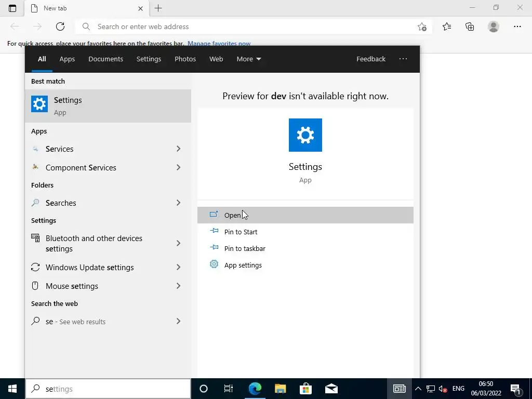Click the network status tray icon

[431, 389]
